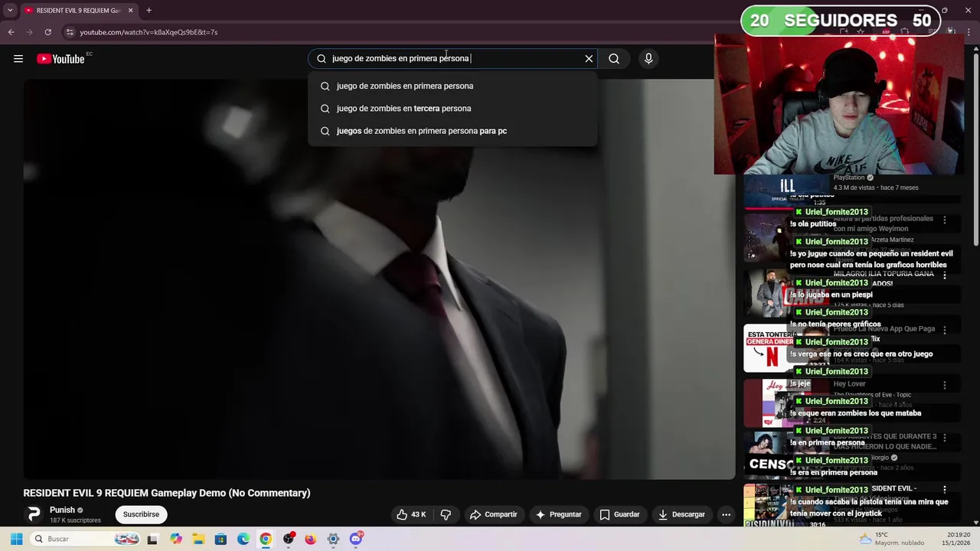Viewport: 980px width, 551px height.
Task: Like the video with the thumbs-up button
Action: point(411,514)
